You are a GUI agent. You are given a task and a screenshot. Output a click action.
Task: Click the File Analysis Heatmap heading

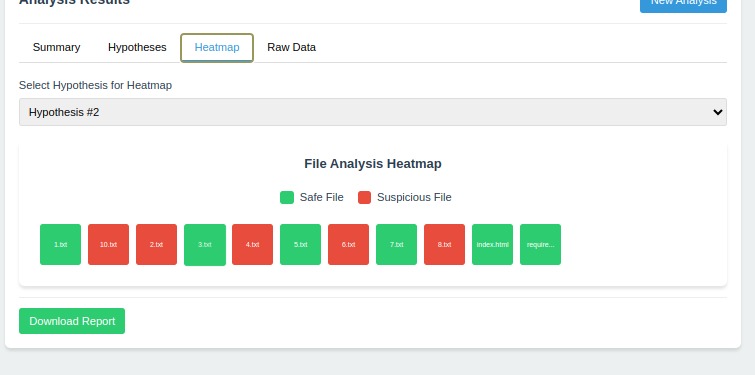[373, 164]
